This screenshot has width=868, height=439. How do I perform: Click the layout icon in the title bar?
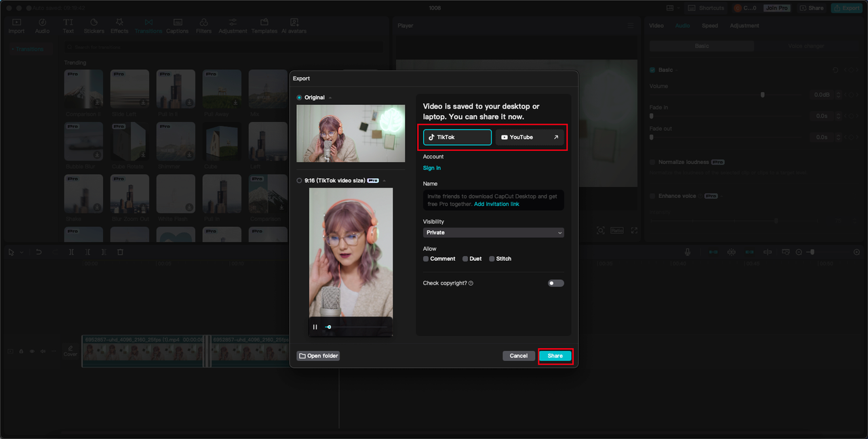point(670,8)
